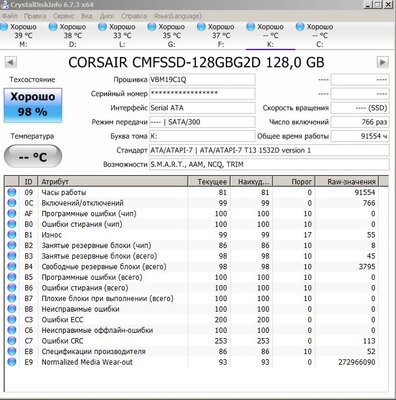This screenshot has width=396, height=400.
Task: Click status icon for Занятые резервные блоки (чип)
Action: point(12,245)
